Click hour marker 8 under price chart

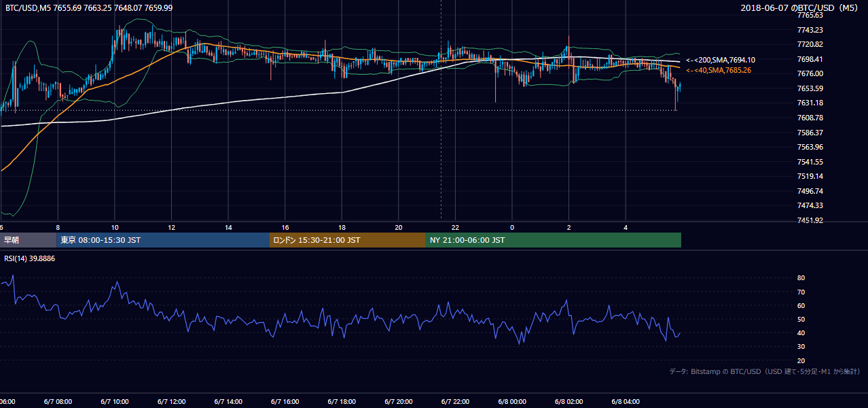point(58,227)
